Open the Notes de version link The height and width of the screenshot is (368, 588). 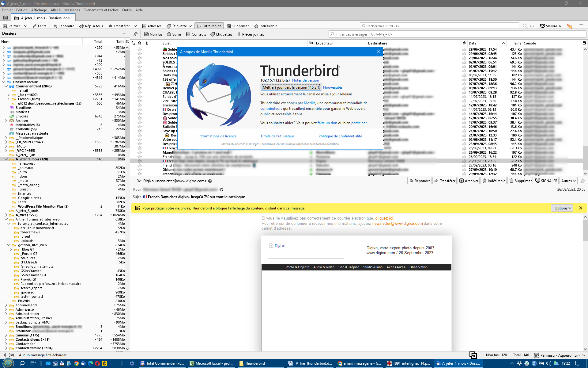click(305, 80)
